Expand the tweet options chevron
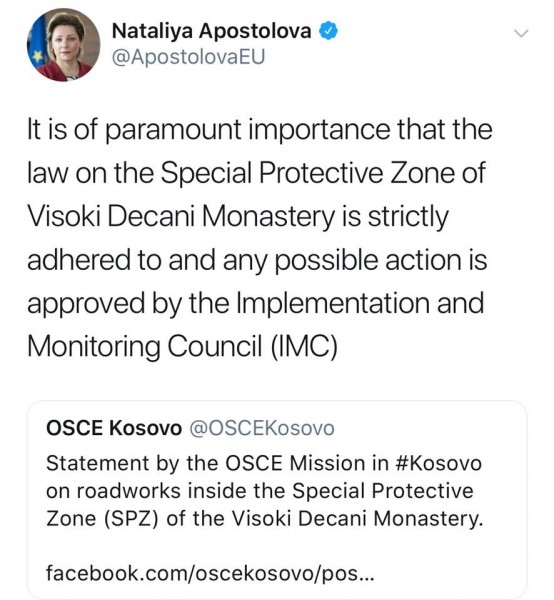This screenshot has width=554, height=600. (x=521, y=34)
